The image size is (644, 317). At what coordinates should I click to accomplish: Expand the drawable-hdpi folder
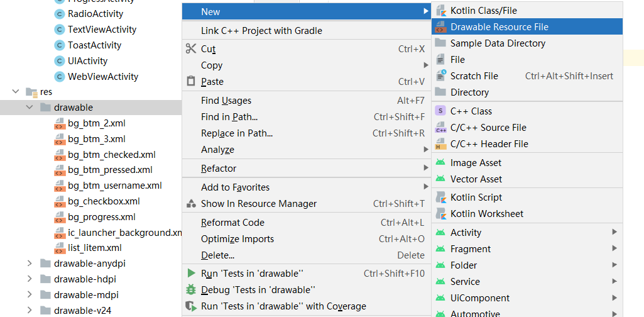click(x=30, y=279)
